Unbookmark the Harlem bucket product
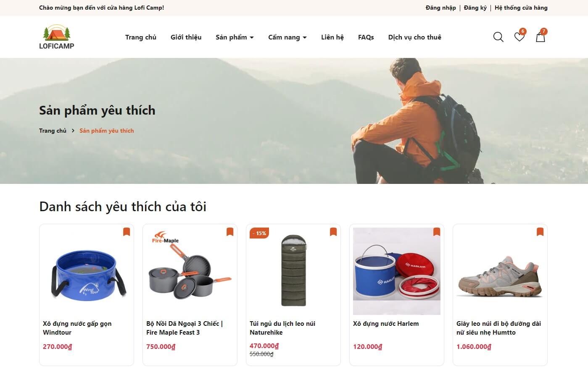Viewport: 588px width, 372px height. click(x=437, y=232)
